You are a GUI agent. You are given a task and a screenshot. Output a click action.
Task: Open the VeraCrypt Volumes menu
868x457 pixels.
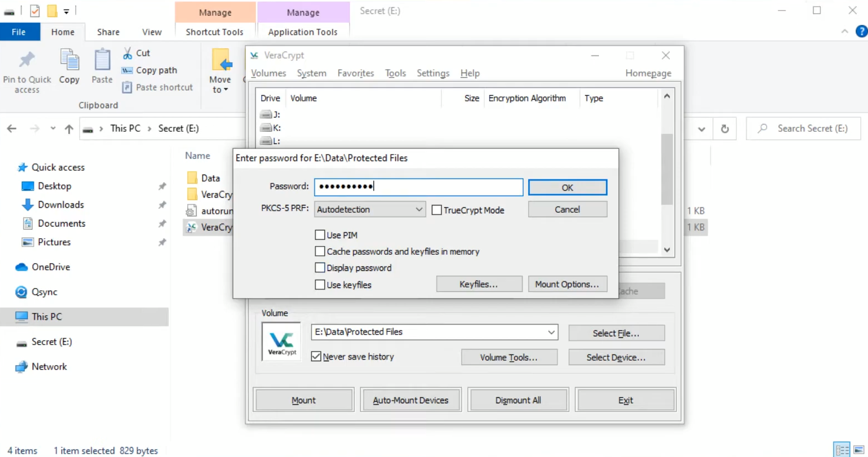click(268, 73)
